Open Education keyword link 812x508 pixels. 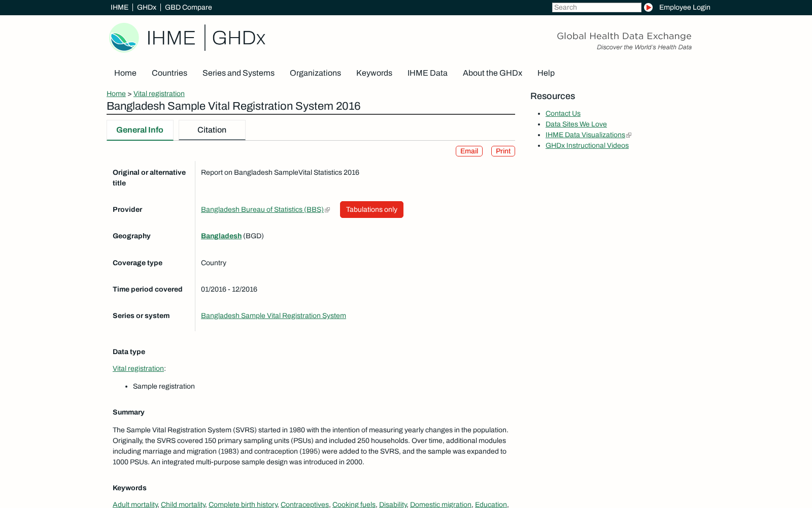click(x=491, y=504)
